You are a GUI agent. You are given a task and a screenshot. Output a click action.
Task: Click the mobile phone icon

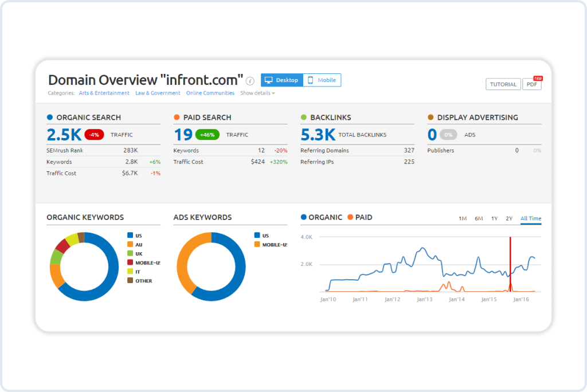pos(310,80)
